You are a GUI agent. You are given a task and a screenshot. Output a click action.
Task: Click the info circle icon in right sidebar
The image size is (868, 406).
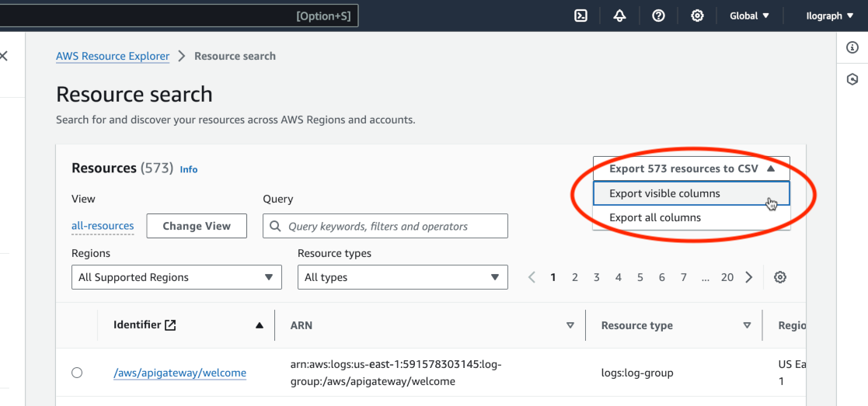[852, 48]
